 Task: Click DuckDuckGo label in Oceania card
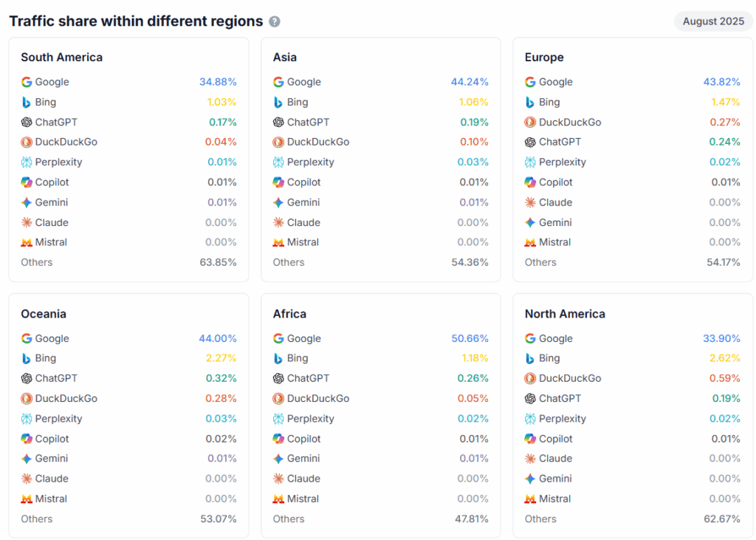point(66,398)
